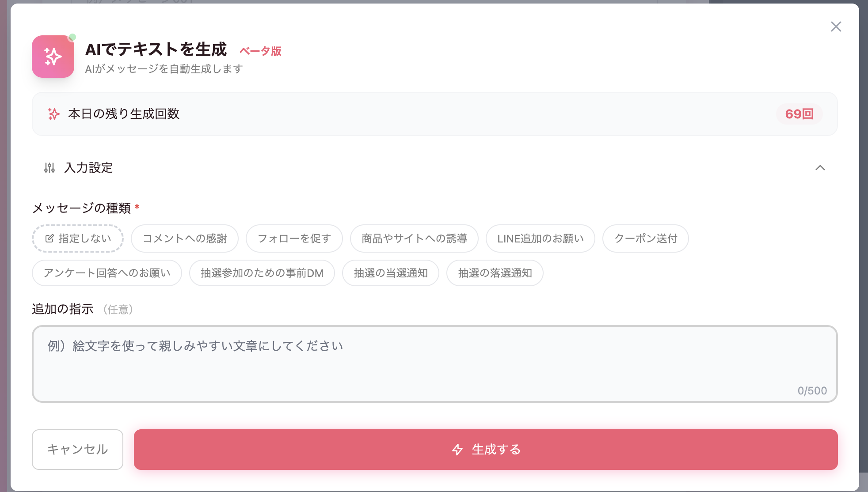Select the 指定しない message type
Image resolution: width=868 pixels, height=492 pixels.
(x=78, y=238)
